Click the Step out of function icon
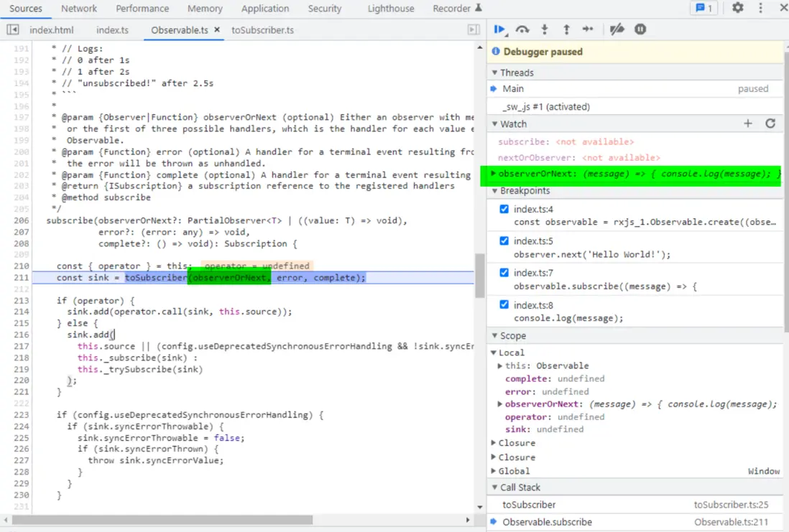Screen dimensions: 789x532 pos(566,29)
